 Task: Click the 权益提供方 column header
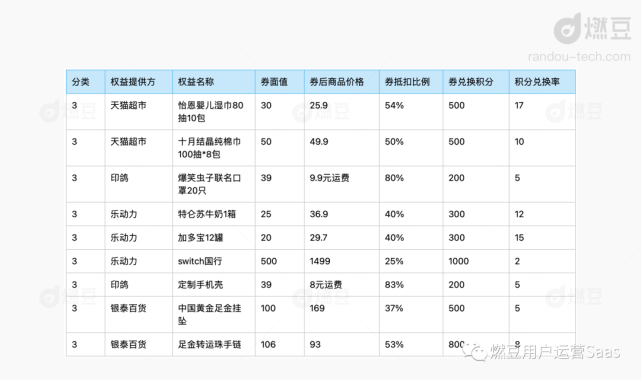(139, 82)
